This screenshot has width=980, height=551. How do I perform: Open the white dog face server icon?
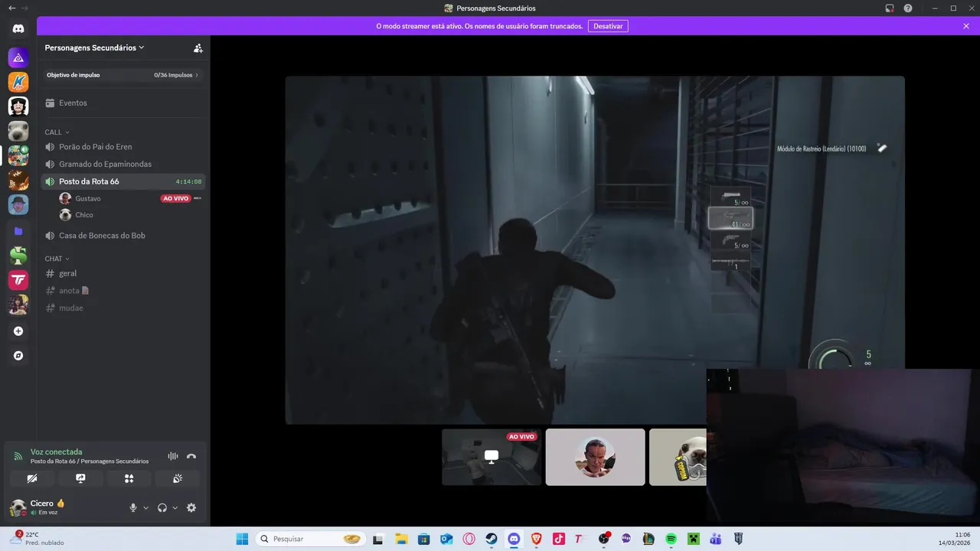[18, 131]
